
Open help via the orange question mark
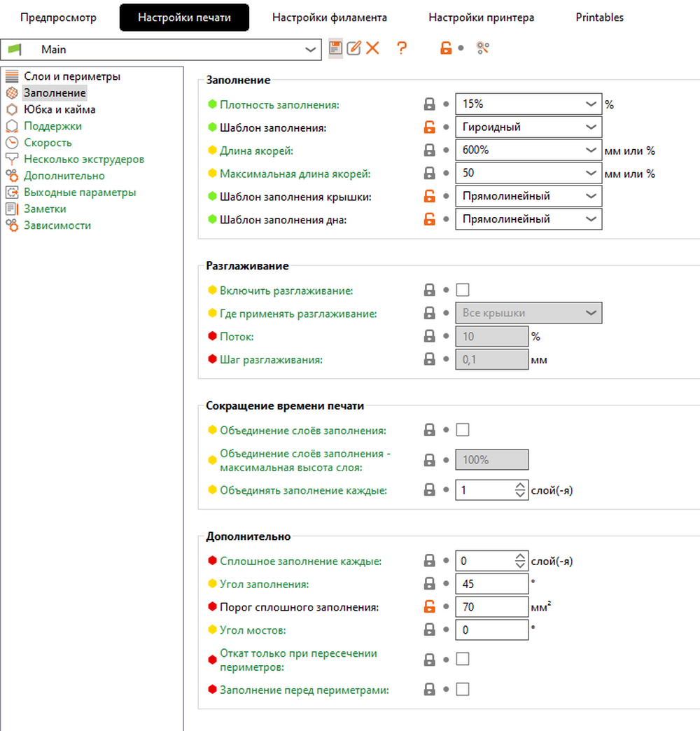coord(401,48)
